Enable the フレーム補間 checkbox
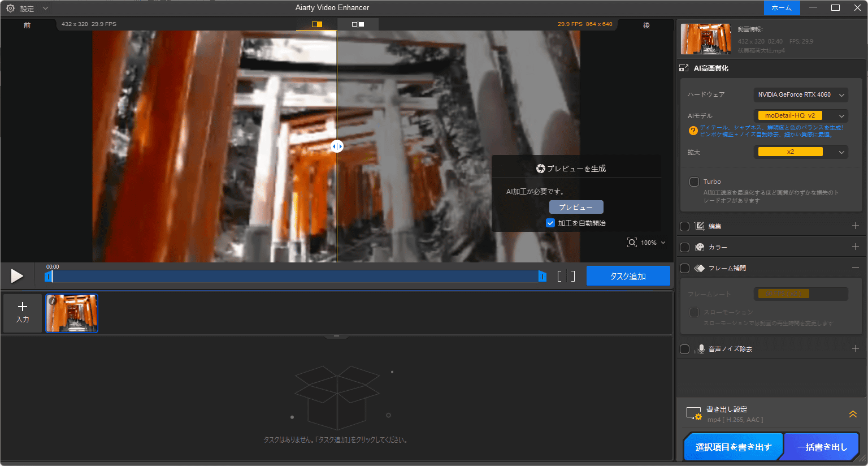Screen dimensions: 868x466 (685, 268)
